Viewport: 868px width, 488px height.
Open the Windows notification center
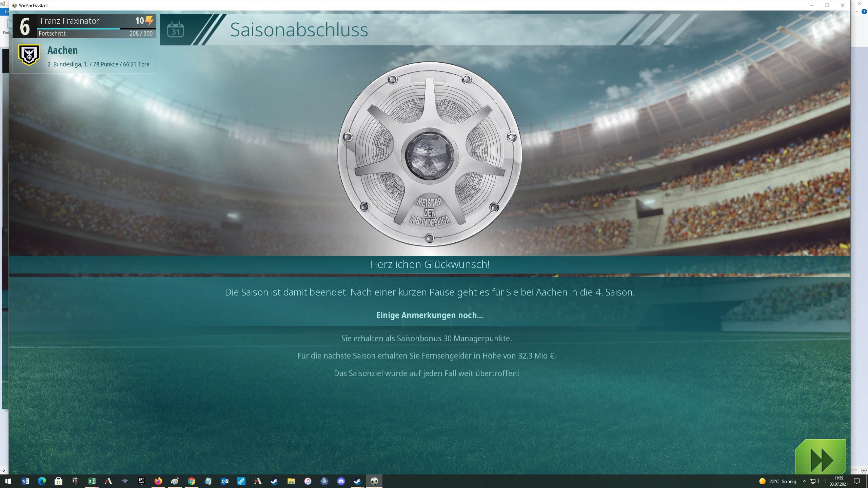coord(857,481)
